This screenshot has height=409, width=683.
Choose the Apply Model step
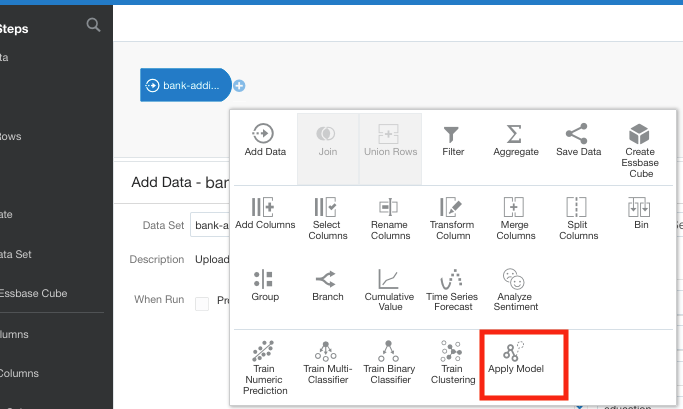click(515, 359)
